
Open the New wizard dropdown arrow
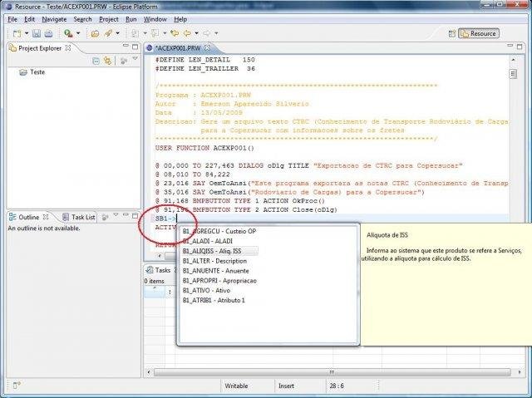(27, 33)
